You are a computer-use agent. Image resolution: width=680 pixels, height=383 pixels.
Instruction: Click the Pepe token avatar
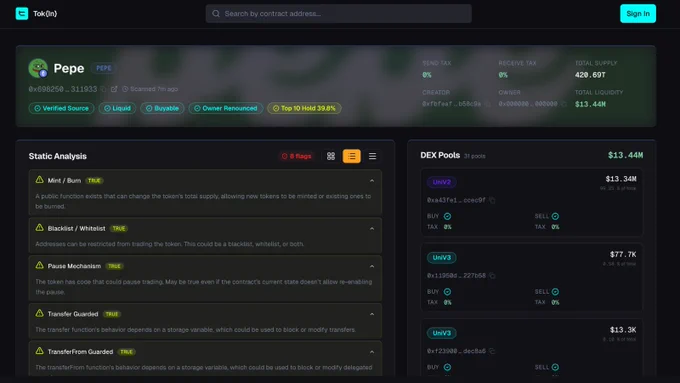tap(38, 68)
